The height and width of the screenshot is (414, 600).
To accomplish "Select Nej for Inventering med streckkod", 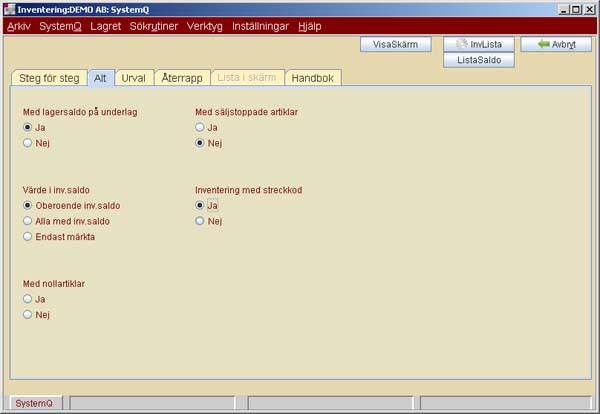I will pos(200,220).
